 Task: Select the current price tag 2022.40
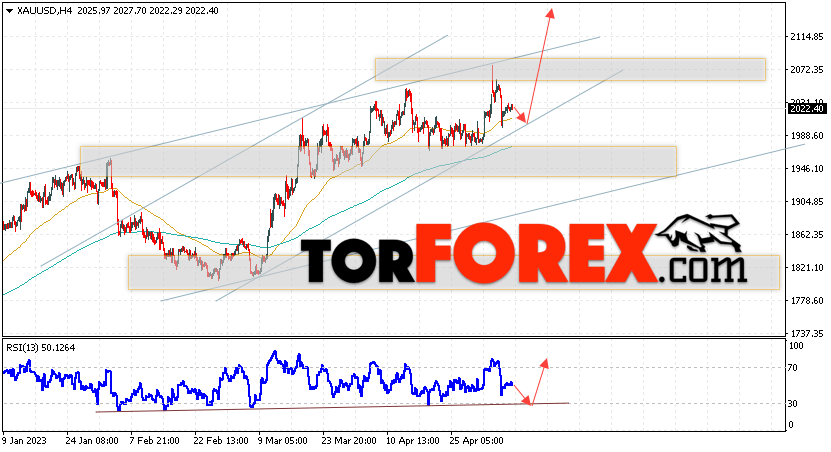point(807,109)
